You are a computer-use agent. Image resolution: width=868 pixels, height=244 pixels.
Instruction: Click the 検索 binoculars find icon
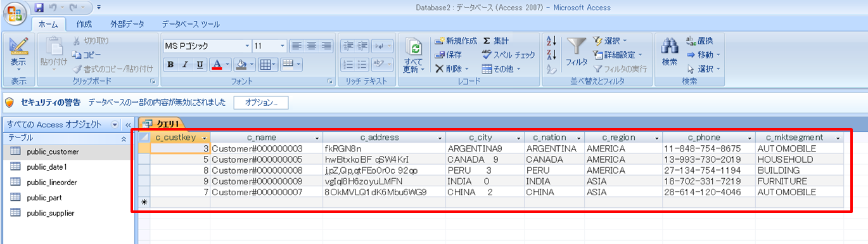[x=670, y=46]
